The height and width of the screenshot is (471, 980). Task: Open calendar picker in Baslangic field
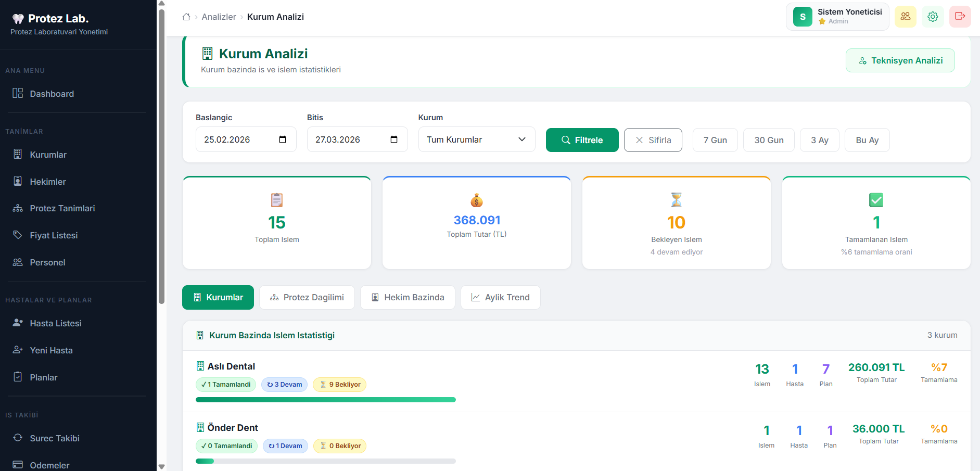[x=283, y=139]
